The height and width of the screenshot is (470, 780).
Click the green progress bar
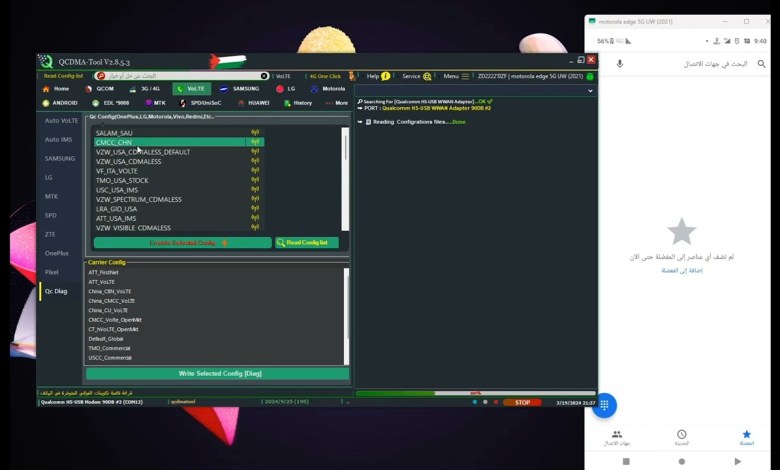pyautogui.click(x=476, y=393)
